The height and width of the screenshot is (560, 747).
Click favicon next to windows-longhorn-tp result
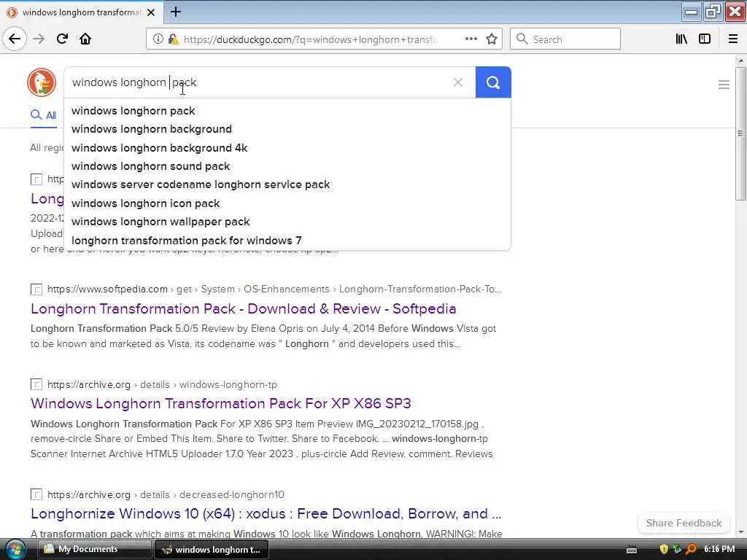(x=36, y=384)
